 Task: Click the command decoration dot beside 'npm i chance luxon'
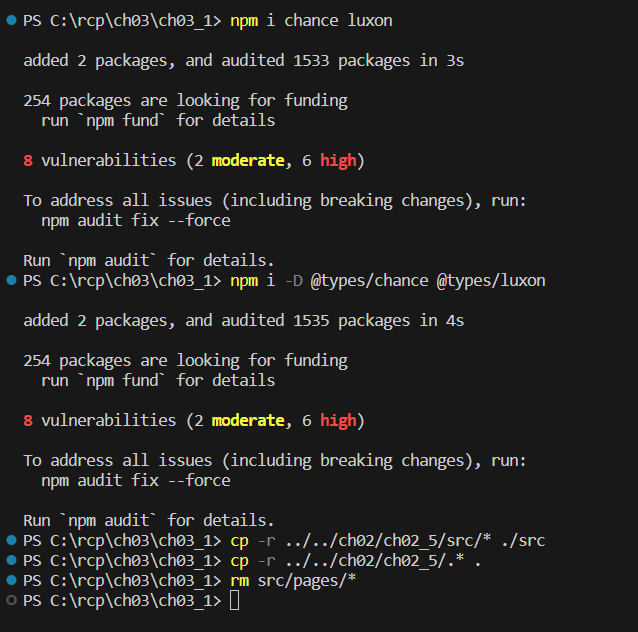pos(11,20)
